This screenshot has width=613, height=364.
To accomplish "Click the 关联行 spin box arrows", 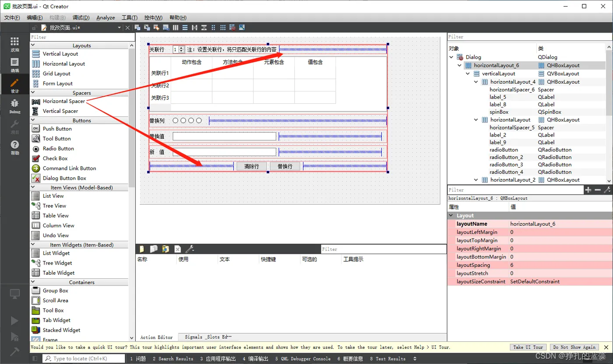I will (x=182, y=50).
